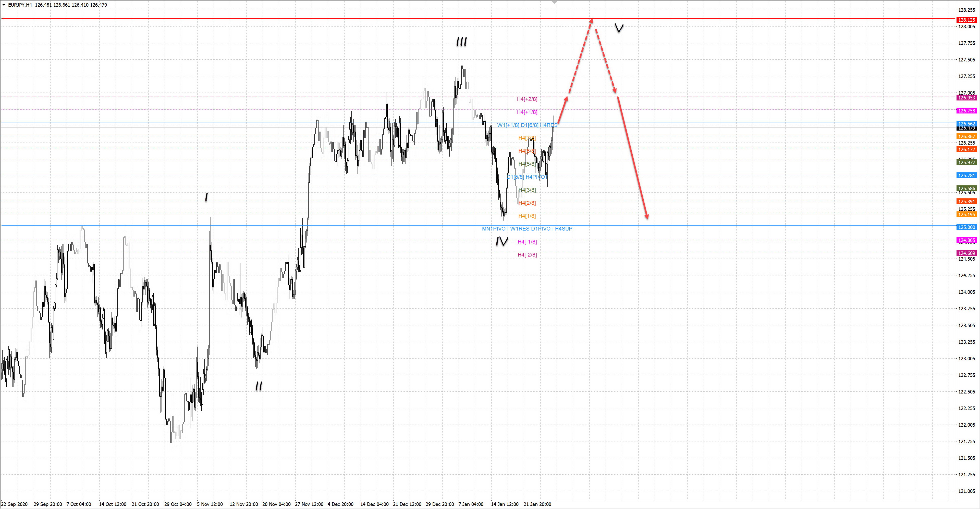Viewport: 980px width, 509px height.
Task: Click the 7 Jan 04:00 time label
Action: click(471, 504)
